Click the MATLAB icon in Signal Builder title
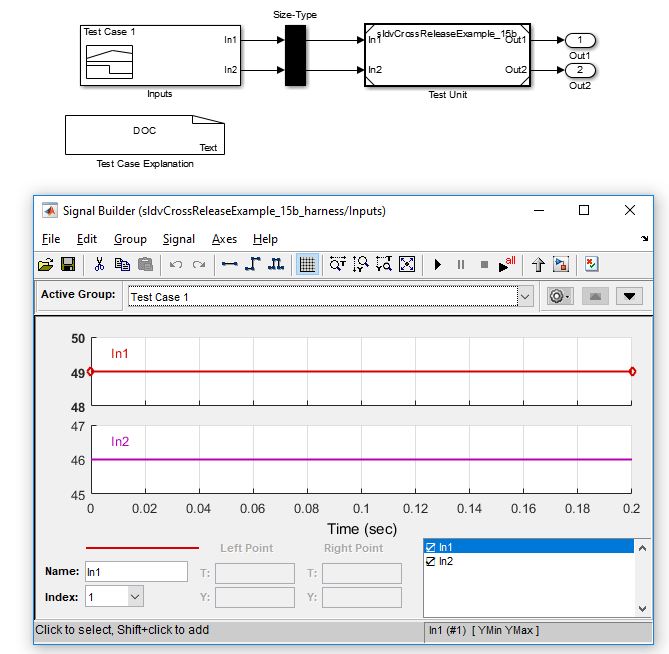 [50, 210]
